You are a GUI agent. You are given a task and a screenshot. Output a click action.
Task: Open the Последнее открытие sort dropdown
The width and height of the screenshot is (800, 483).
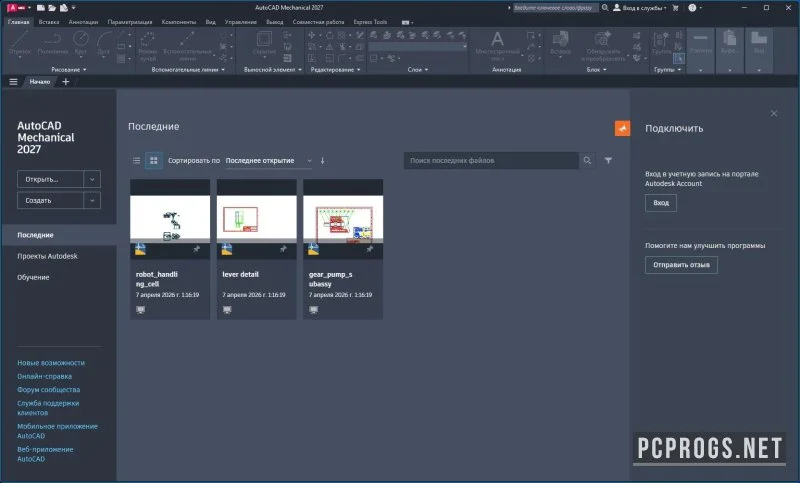[x=268, y=160]
